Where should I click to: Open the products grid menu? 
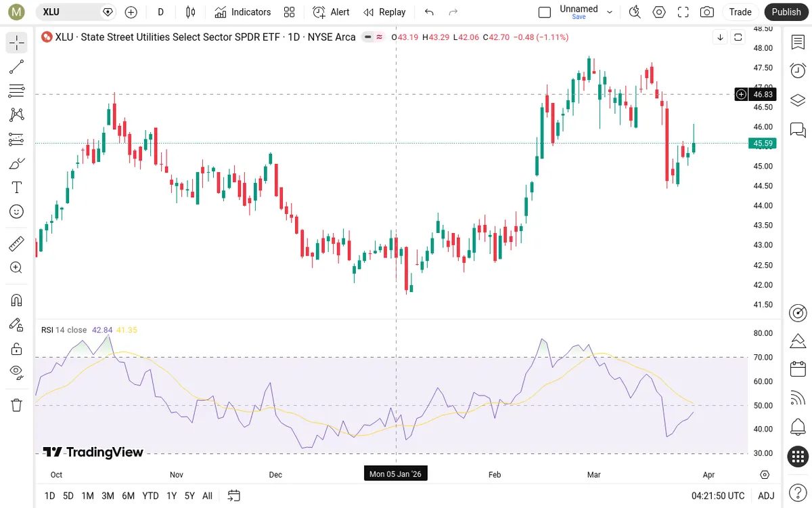pos(798,457)
